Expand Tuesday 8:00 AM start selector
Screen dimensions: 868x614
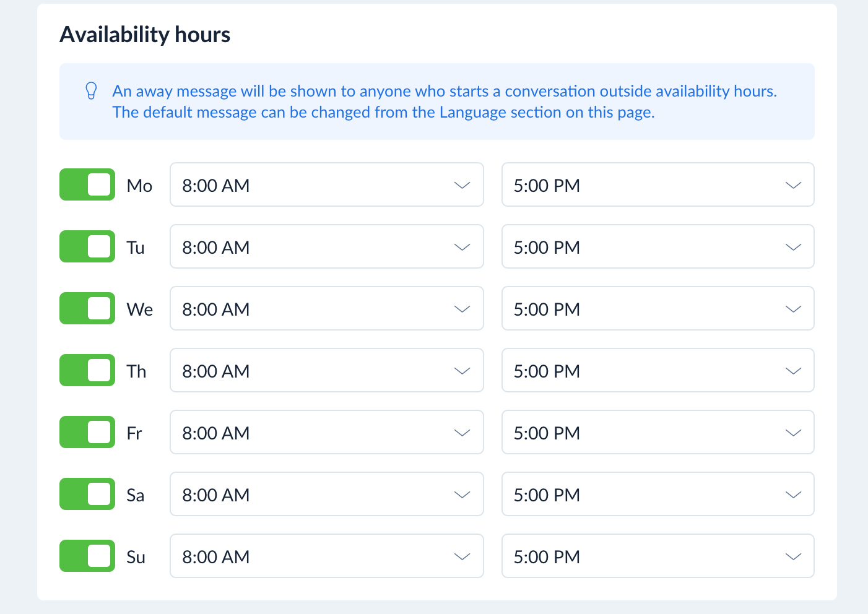coord(326,246)
